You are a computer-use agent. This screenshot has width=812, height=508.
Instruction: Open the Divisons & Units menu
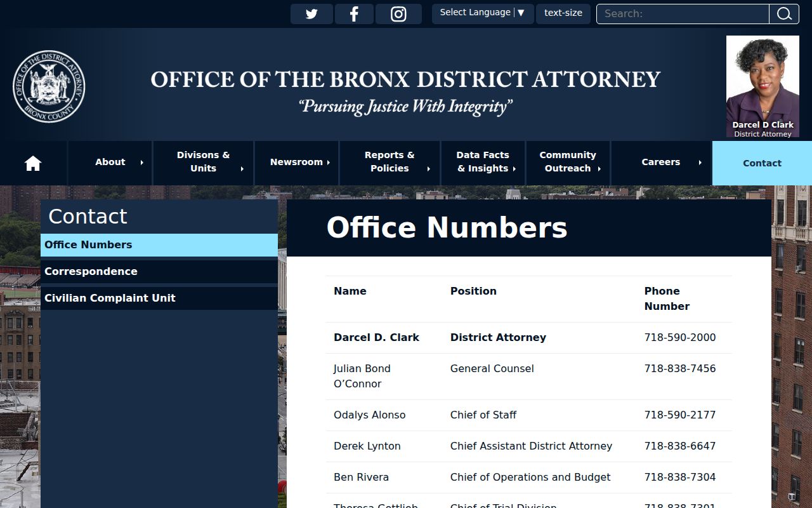coord(203,162)
